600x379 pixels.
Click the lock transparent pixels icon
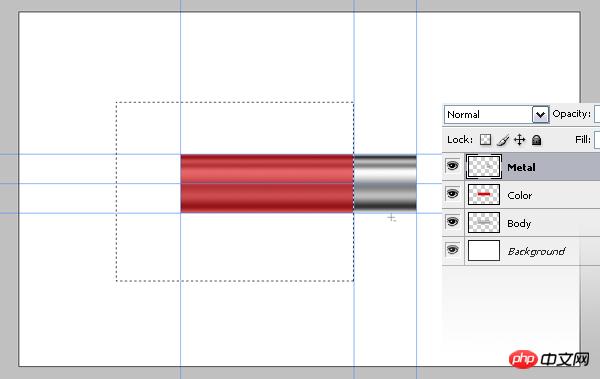point(485,140)
